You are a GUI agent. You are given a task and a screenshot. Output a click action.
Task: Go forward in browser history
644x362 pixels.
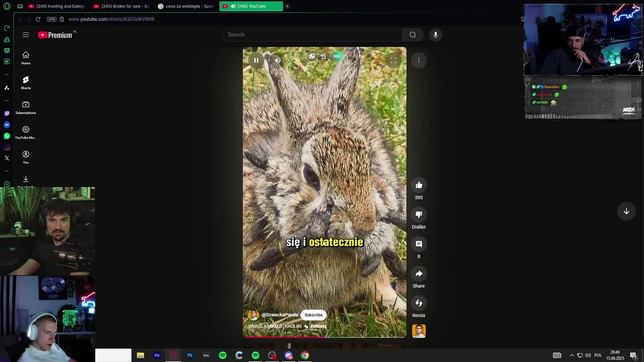(x=29, y=19)
